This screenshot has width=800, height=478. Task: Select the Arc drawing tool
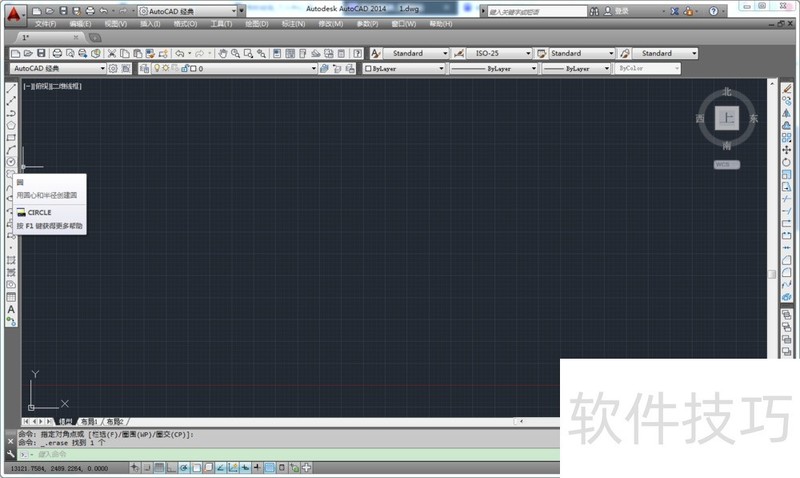coord(11,150)
